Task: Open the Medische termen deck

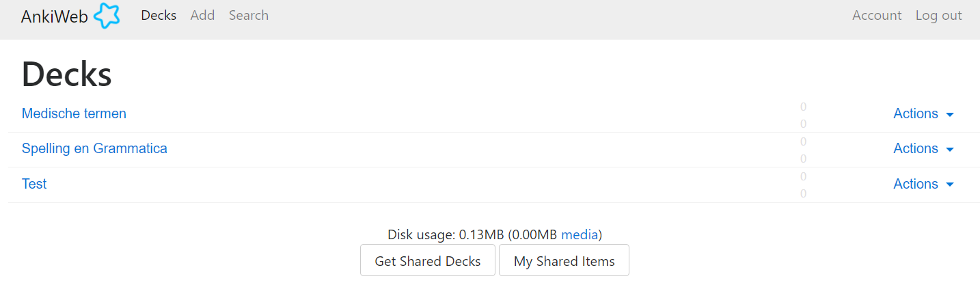Action: tap(74, 113)
